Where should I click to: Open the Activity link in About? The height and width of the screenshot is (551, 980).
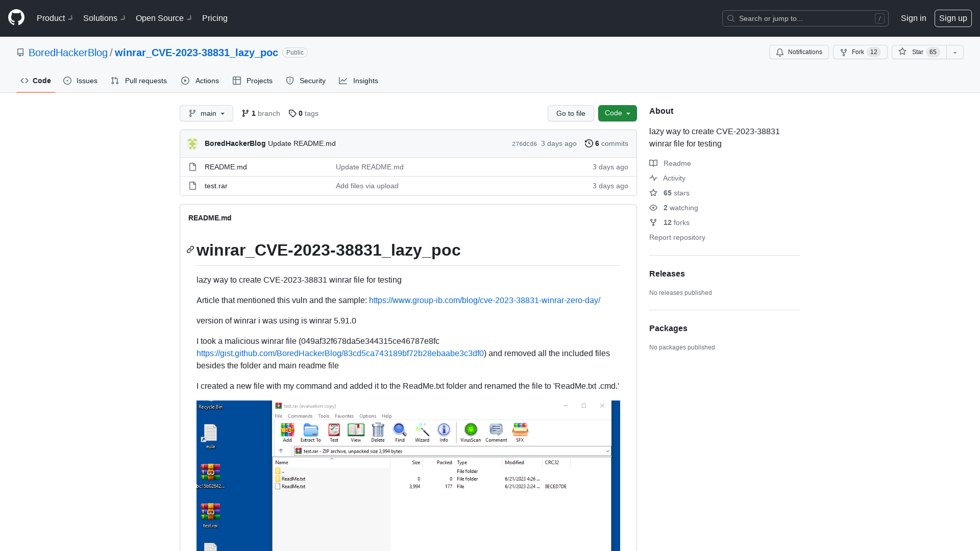pyautogui.click(x=668, y=178)
